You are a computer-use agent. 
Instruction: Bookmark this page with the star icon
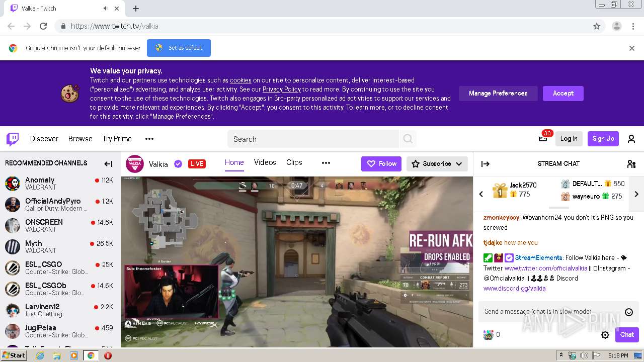[x=597, y=26]
